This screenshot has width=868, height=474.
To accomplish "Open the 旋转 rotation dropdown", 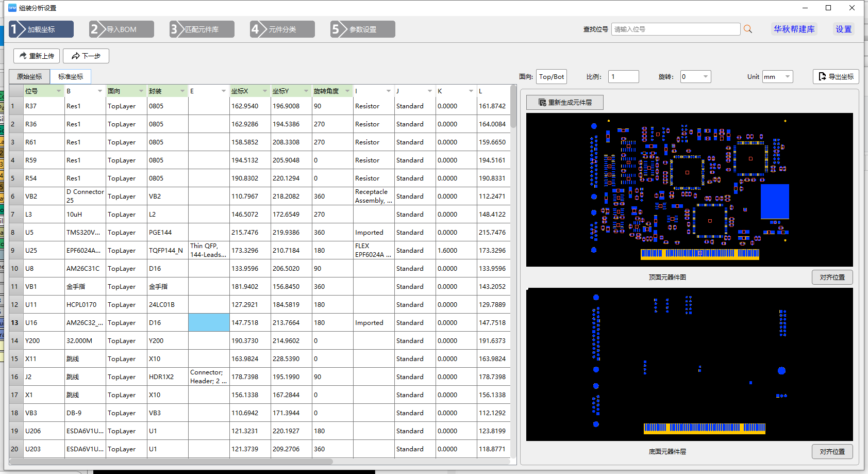I will [705, 77].
